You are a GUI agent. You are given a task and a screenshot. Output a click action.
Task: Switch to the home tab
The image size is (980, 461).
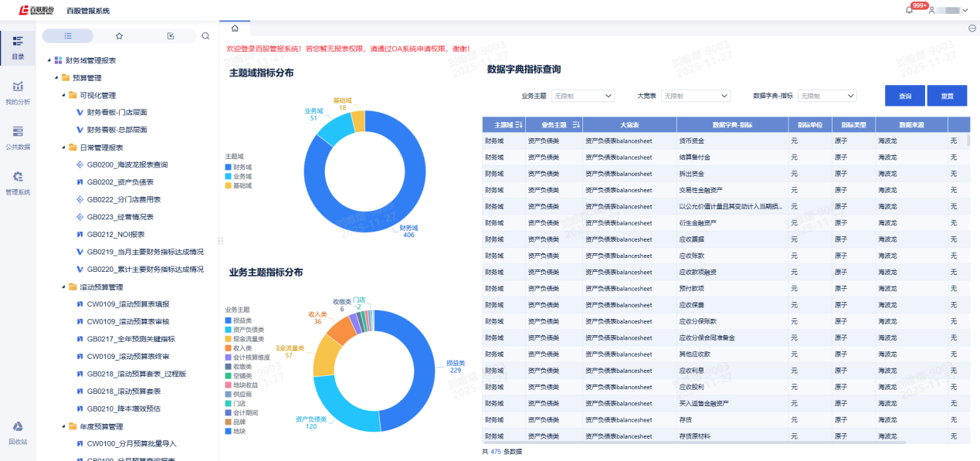pyautogui.click(x=235, y=29)
